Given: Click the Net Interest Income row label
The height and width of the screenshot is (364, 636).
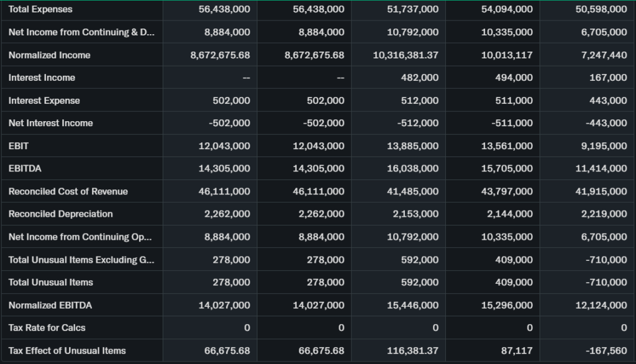Looking at the screenshot, I should point(51,123).
